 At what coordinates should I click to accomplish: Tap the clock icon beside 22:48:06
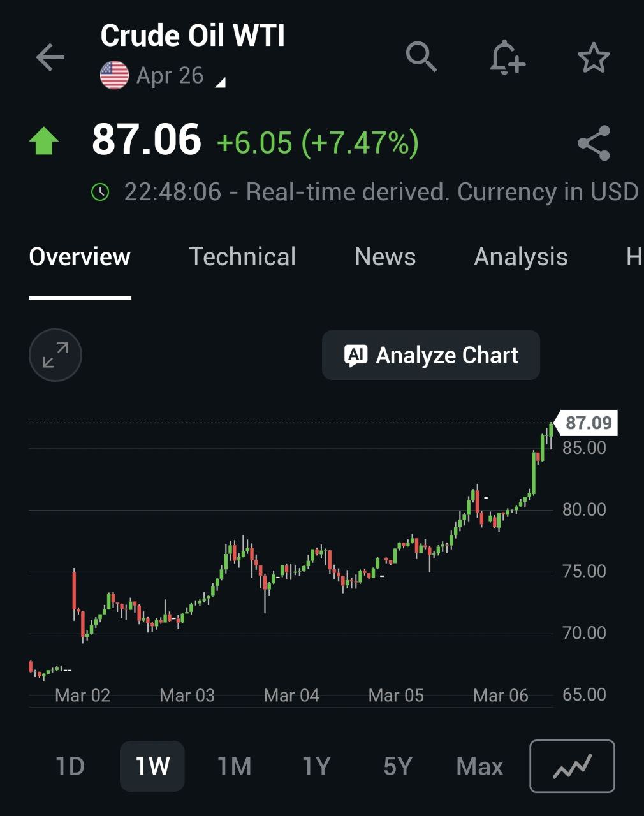[101, 192]
